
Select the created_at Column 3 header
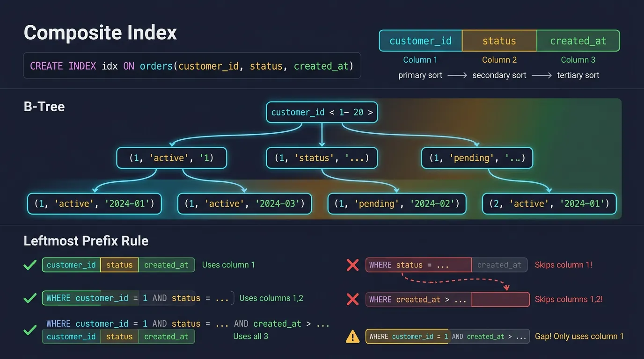point(578,41)
